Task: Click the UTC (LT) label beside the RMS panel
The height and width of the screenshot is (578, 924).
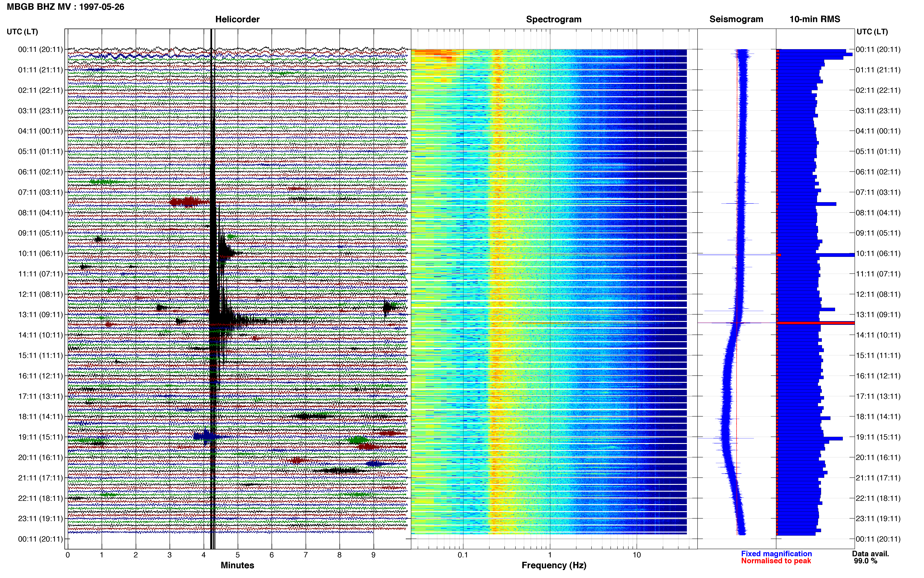Action: click(872, 32)
